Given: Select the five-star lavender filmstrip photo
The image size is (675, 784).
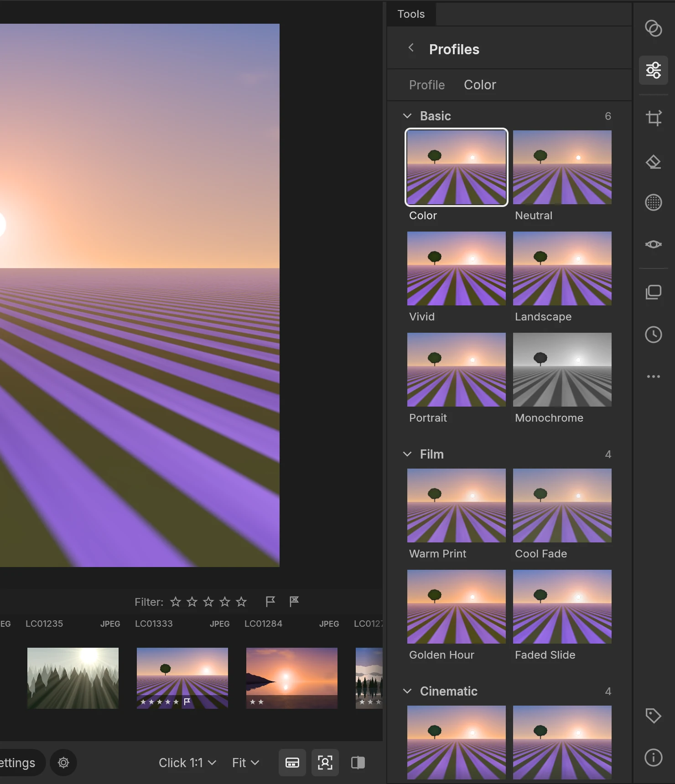Looking at the screenshot, I should [182, 678].
